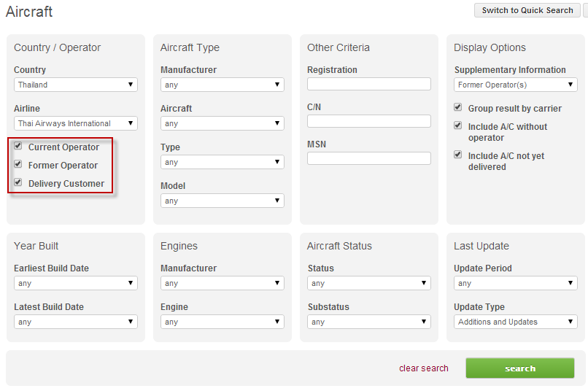Click into the C/N text field
This screenshot has width=588, height=391.
pyautogui.click(x=369, y=121)
